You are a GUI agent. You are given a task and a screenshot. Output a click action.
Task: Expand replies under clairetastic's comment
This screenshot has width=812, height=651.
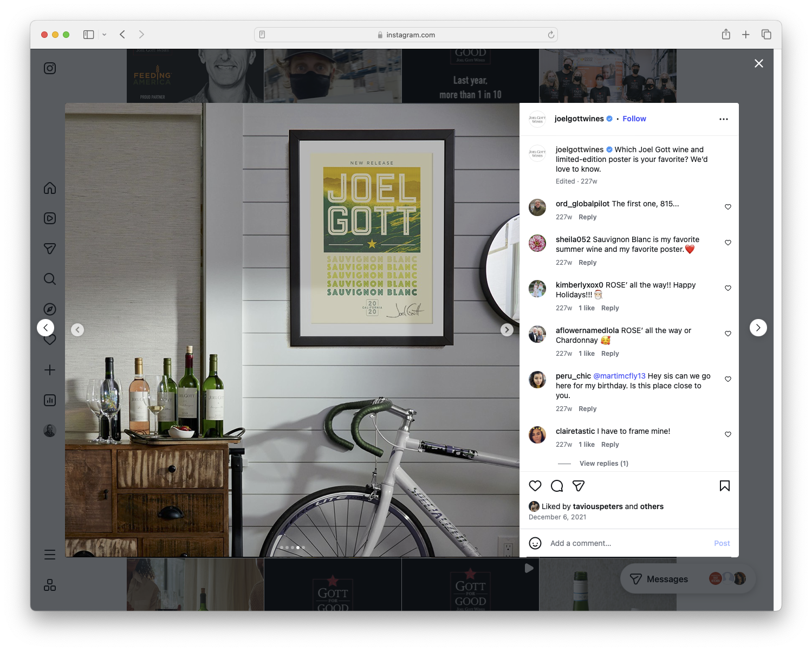point(603,463)
